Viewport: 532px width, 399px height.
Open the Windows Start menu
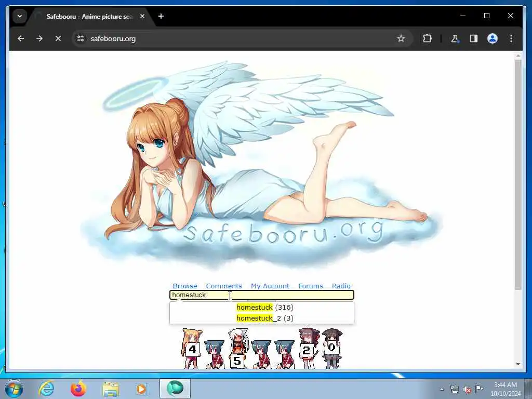(14, 389)
